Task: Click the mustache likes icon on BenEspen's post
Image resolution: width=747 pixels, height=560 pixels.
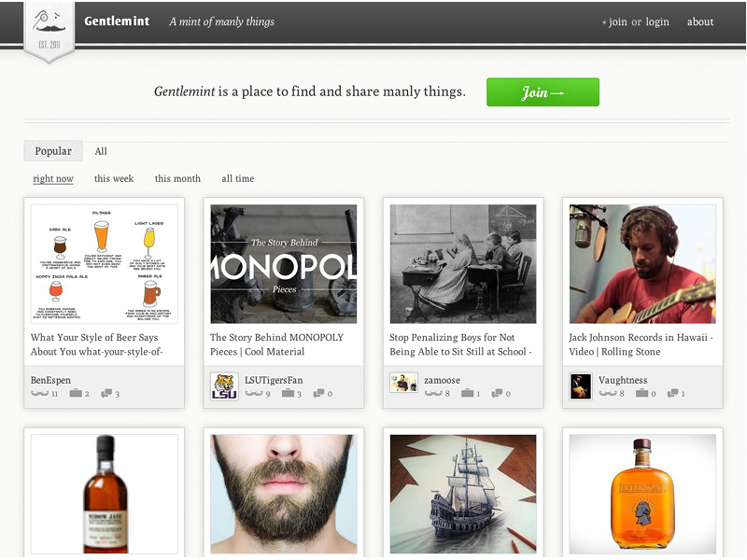Action: 39,394
